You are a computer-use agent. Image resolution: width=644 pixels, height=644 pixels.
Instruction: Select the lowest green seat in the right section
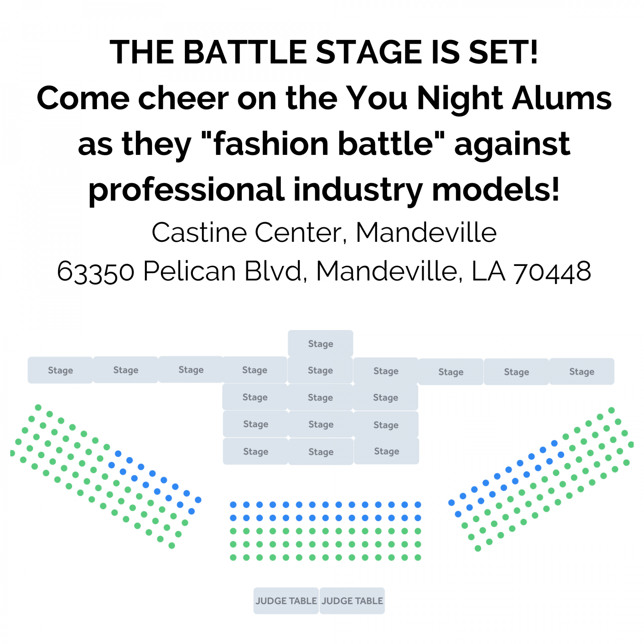pyautogui.click(x=478, y=548)
